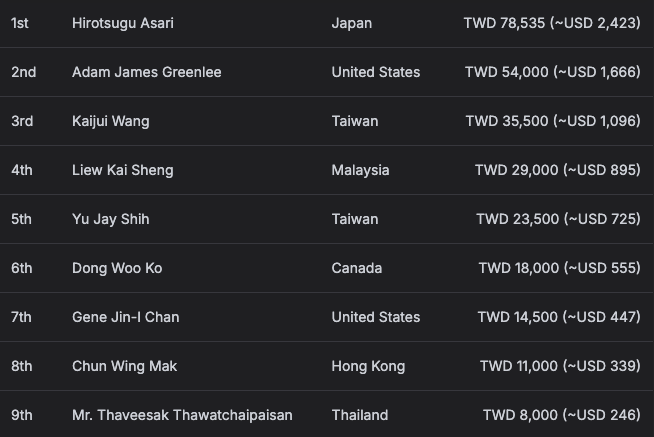Click the Yu Jay Shih name
Screen dimensions: 654x437
(111, 219)
